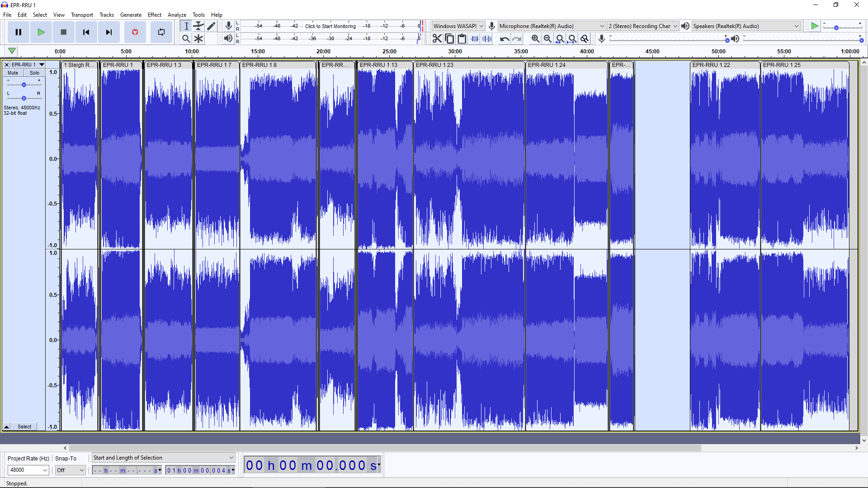Open the Snap-To Off dropdown

click(x=70, y=470)
